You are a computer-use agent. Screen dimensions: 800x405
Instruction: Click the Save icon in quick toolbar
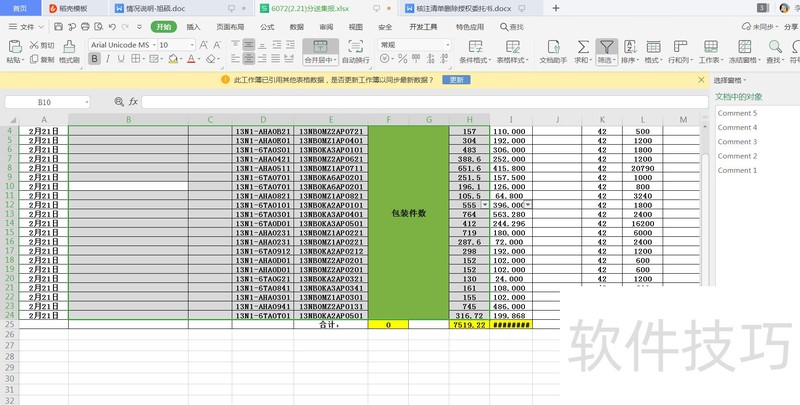click(58, 27)
